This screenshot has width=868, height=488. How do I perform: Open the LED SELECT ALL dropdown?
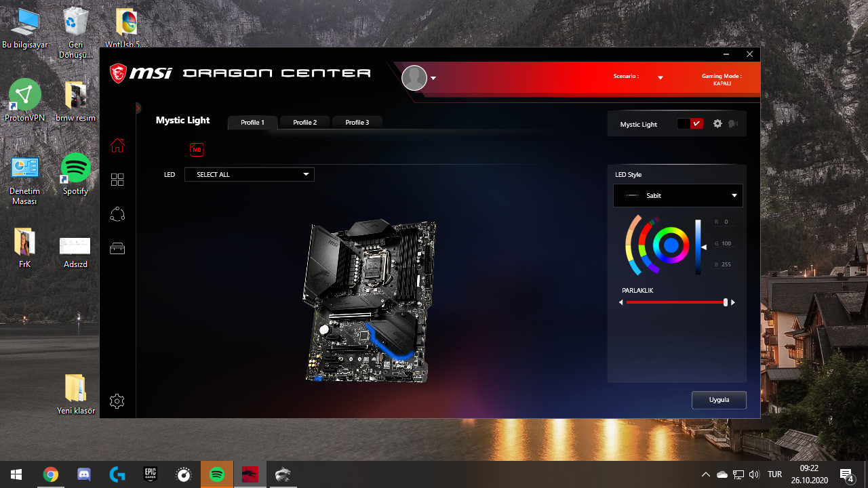point(250,174)
